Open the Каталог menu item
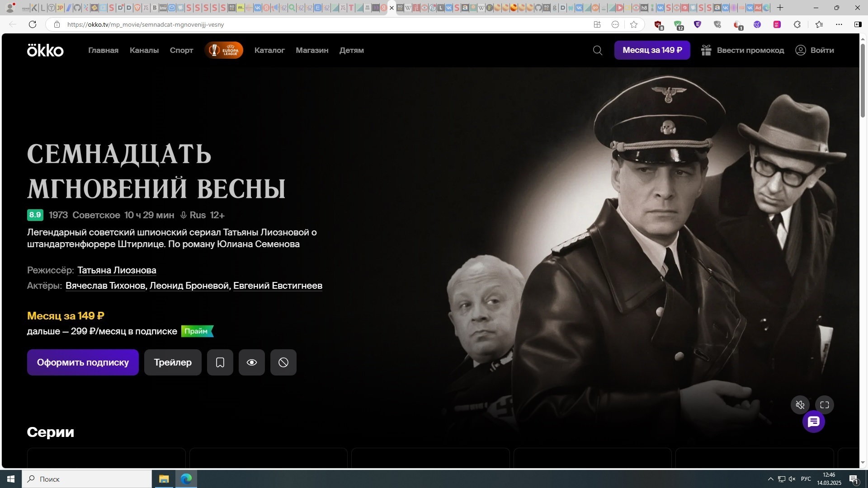 coord(269,50)
